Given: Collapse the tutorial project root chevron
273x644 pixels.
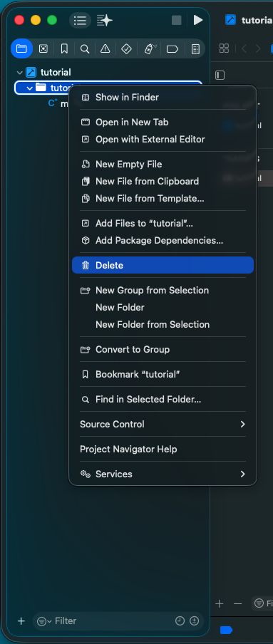Looking at the screenshot, I should [19, 72].
